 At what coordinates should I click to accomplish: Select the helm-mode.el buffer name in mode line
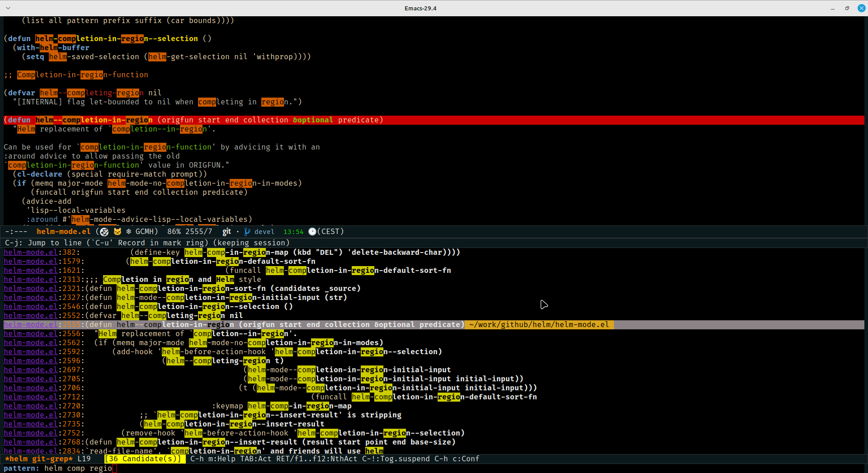click(x=63, y=231)
